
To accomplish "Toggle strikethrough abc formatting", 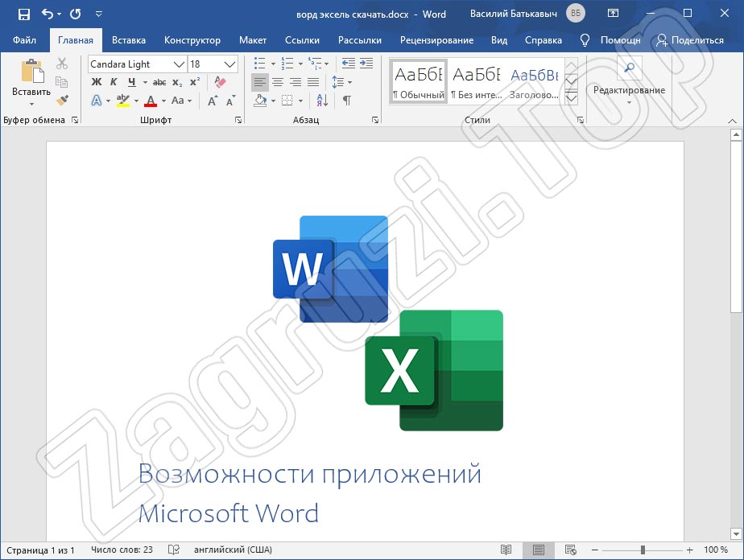I will click(159, 83).
